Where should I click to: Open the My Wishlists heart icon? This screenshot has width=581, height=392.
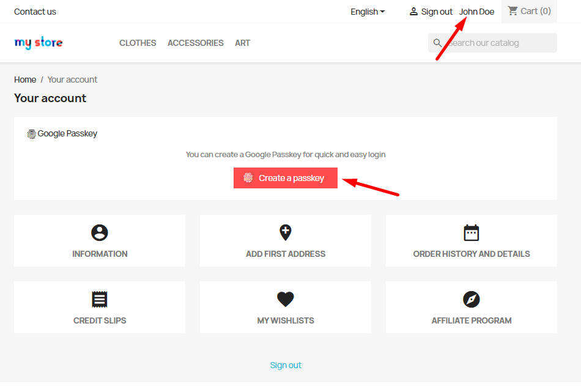286,300
